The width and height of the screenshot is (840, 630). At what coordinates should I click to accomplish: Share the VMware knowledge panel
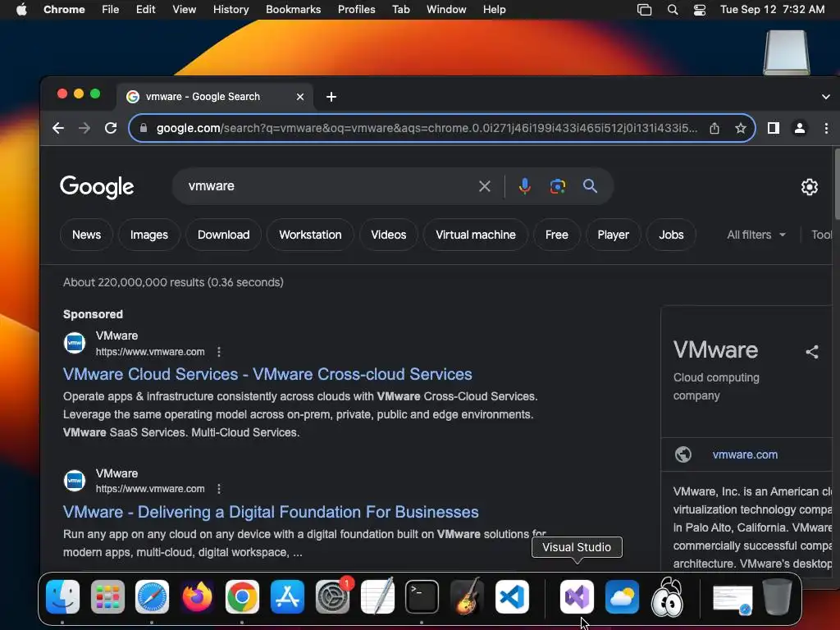811,352
